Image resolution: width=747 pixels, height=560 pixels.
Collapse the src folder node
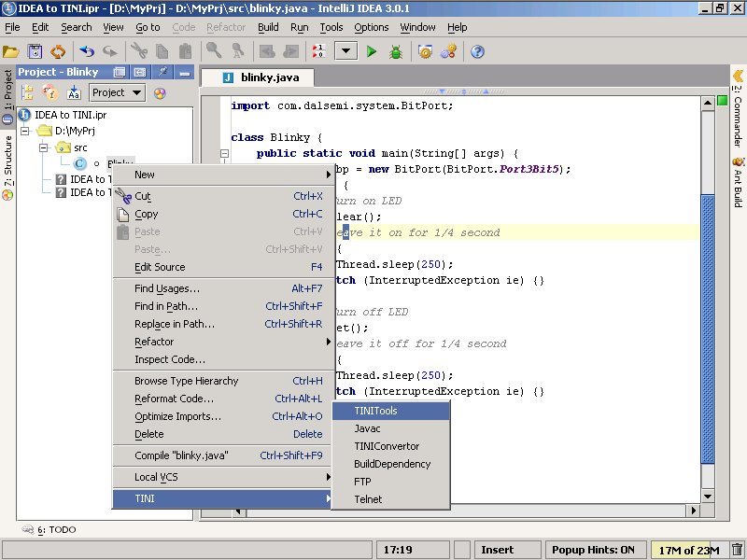click(x=44, y=147)
